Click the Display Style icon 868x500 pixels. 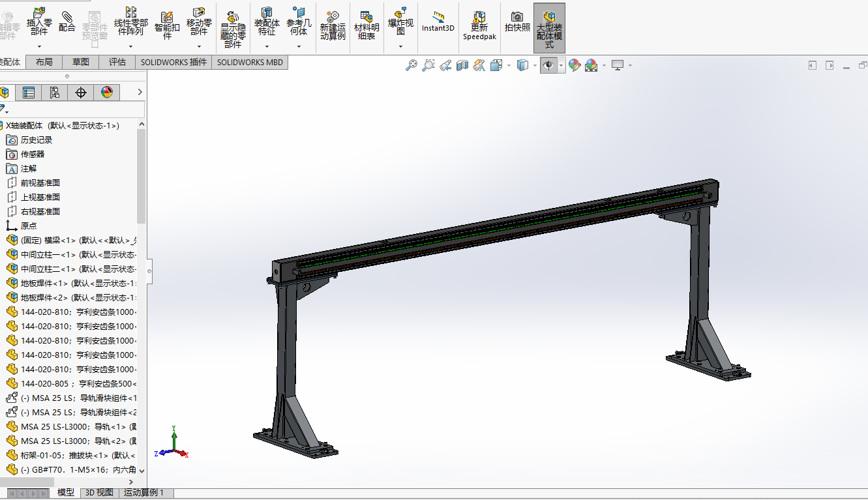point(522,65)
